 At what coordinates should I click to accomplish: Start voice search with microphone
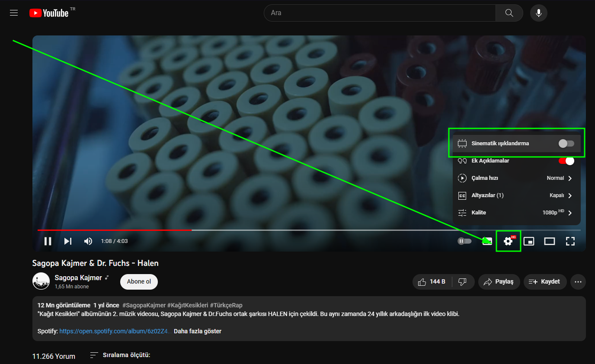click(539, 13)
